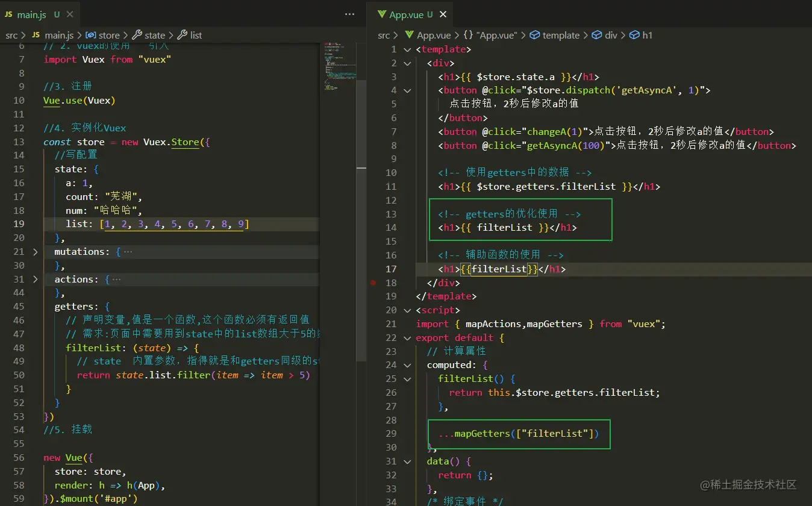This screenshot has height=506, width=812.
Task: Place cursor on 'Vue.use(Vuex)' line
Action: [x=79, y=101]
